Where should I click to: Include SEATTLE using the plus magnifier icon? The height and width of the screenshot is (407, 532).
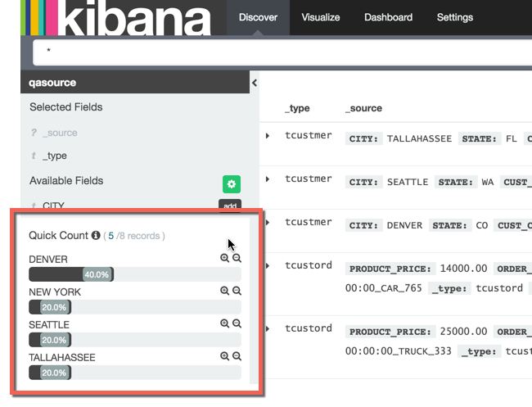point(224,323)
